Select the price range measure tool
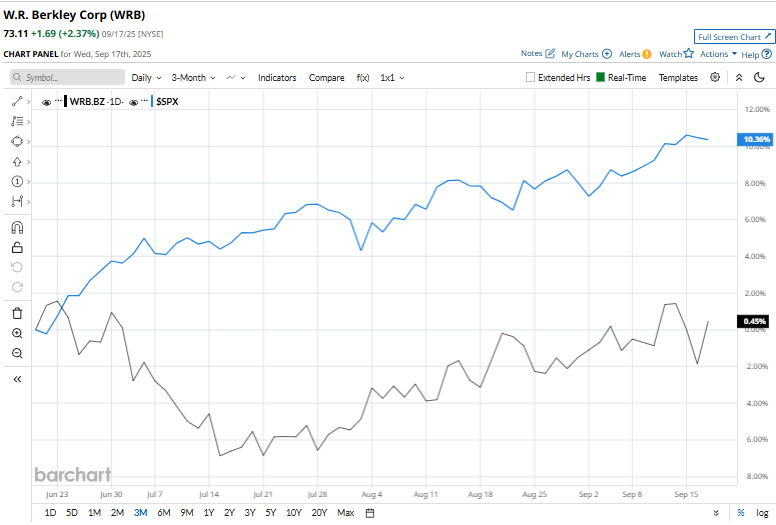776x525 pixels. [17, 201]
